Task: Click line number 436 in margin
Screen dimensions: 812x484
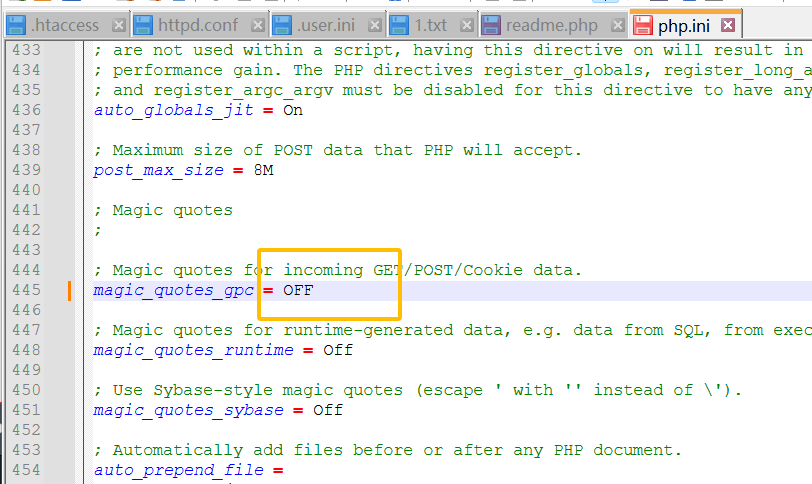Action: [26, 110]
